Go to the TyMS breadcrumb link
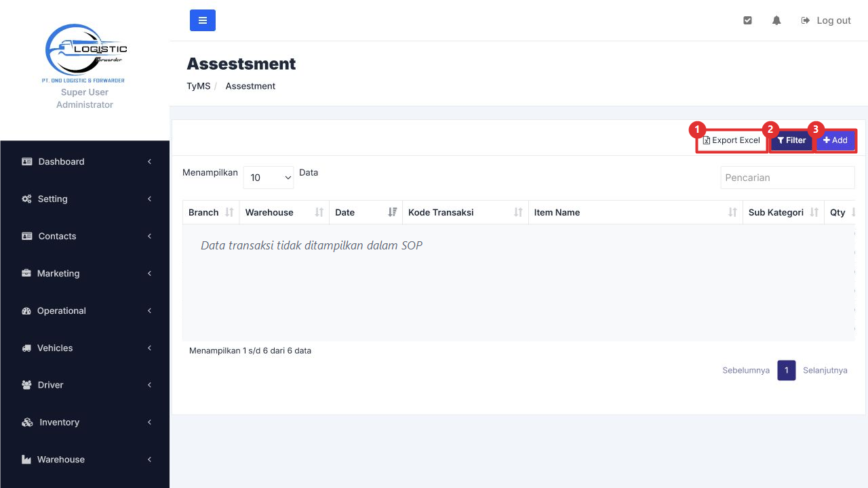The width and height of the screenshot is (868, 488). [199, 86]
